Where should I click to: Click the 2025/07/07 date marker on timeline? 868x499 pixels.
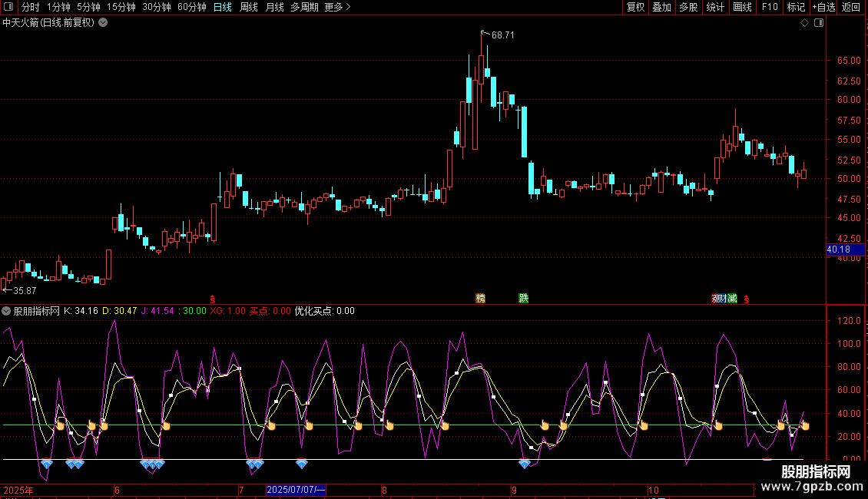pyautogui.click(x=296, y=490)
